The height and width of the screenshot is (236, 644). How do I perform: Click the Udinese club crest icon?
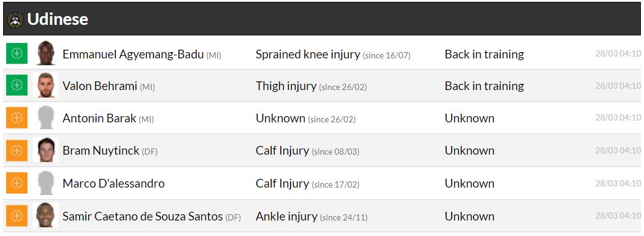(15, 19)
